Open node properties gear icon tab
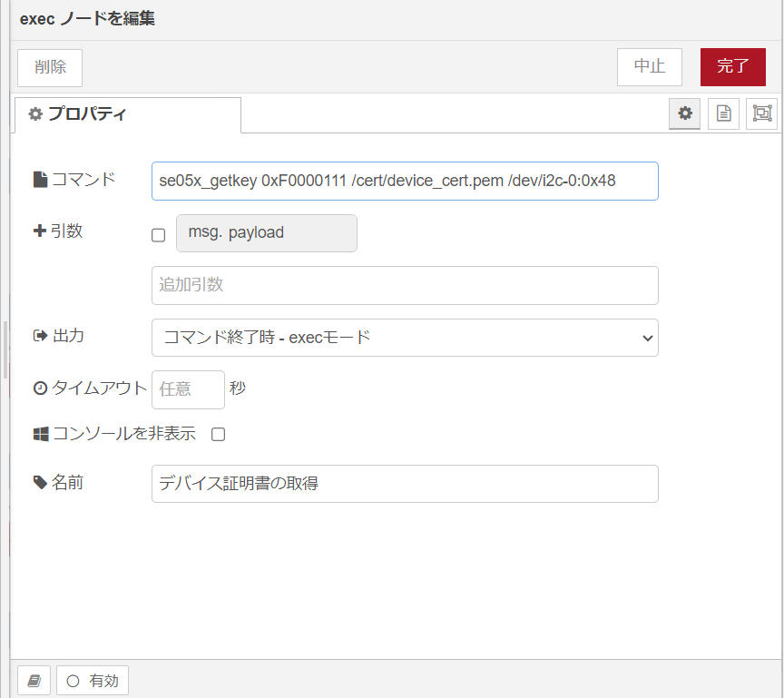The width and height of the screenshot is (784, 698). [684, 114]
